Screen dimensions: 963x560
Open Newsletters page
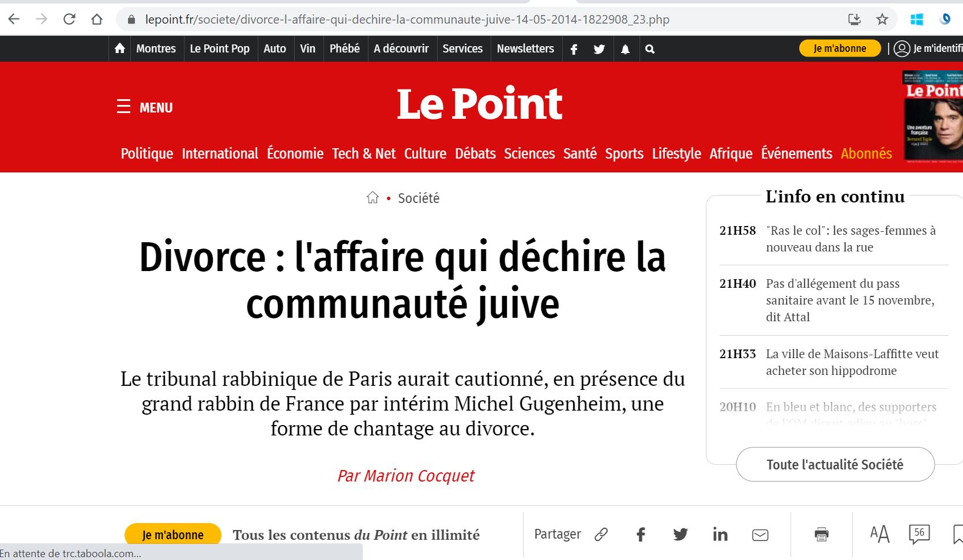tap(525, 49)
